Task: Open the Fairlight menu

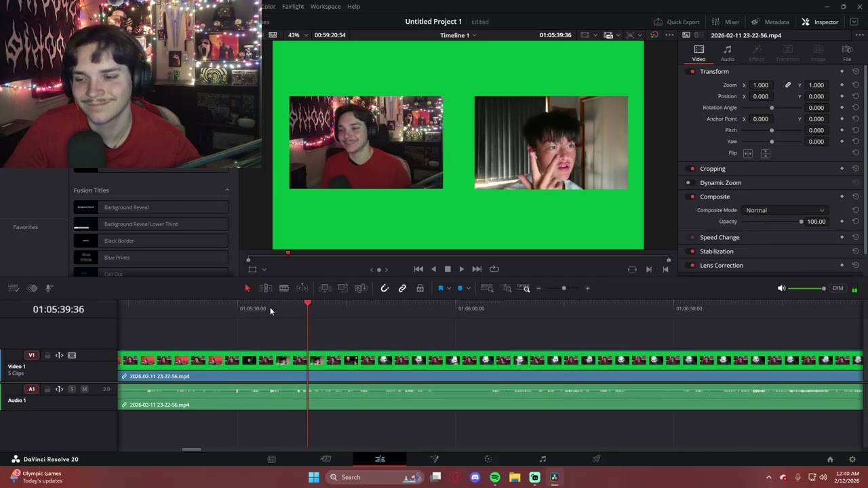Action: coord(293,6)
